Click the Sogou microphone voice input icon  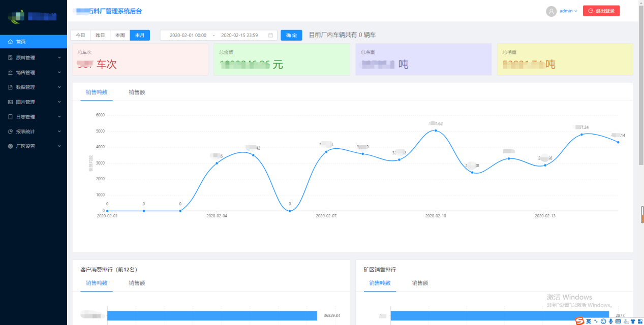point(610,321)
